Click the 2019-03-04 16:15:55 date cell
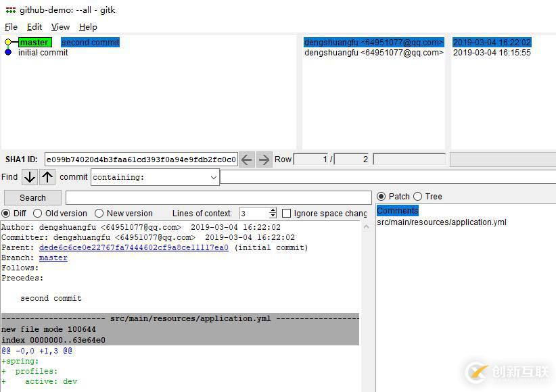Screen dimensions: 556x392 [x=492, y=53]
